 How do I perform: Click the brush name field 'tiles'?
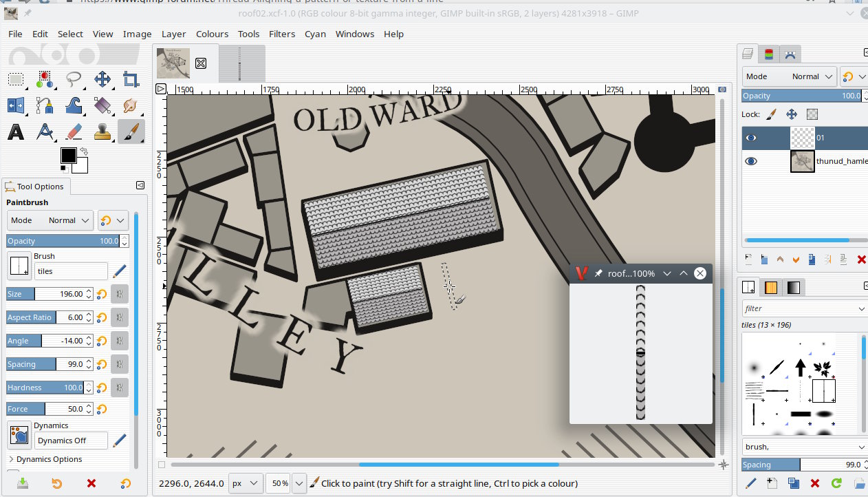point(71,271)
